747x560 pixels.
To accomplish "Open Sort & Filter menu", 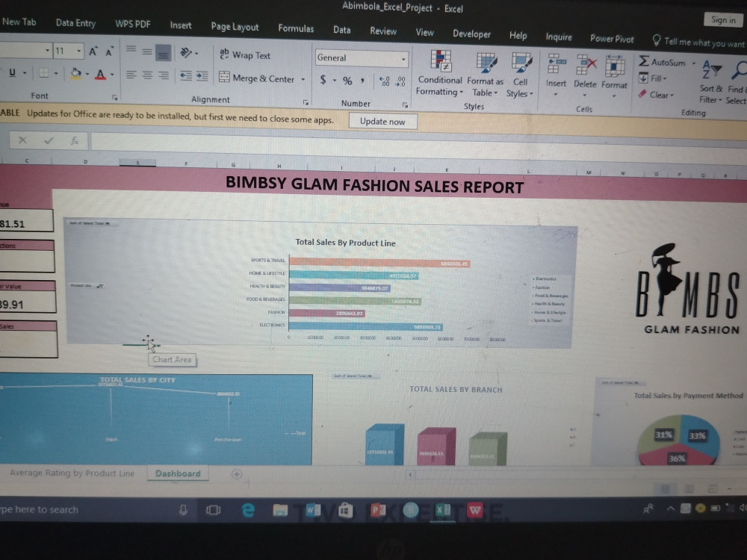I will [x=711, y=82].
